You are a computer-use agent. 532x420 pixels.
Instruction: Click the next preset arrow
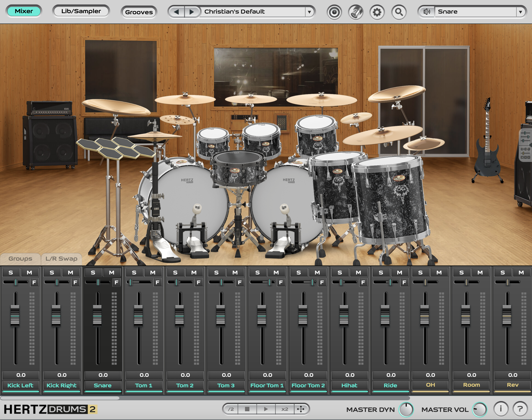coord(192,11)
